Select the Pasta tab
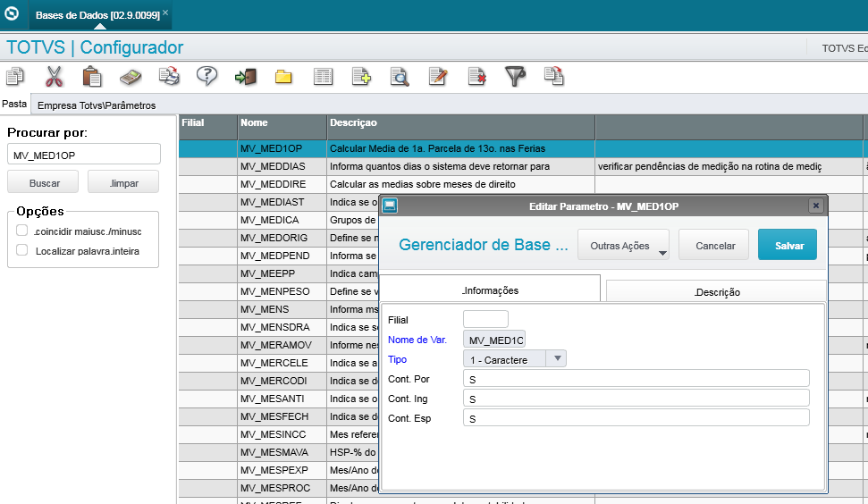The height and width of the screenshot is (504, 868). click(x=14, y=104)
